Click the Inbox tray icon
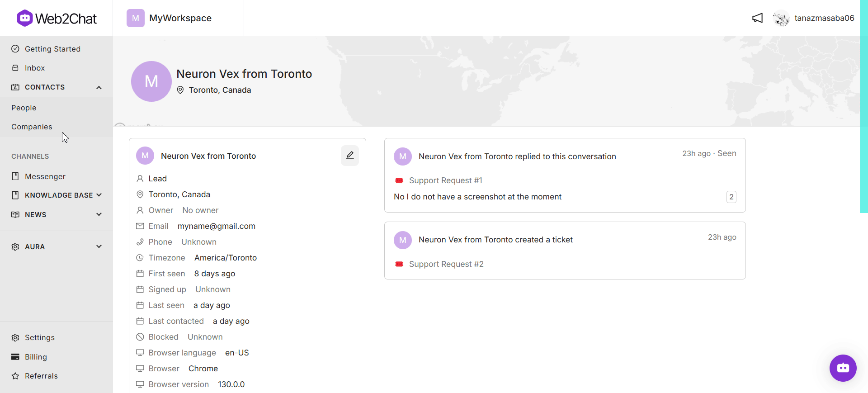This screenshot has height=393, width=868. coord(15,68)
